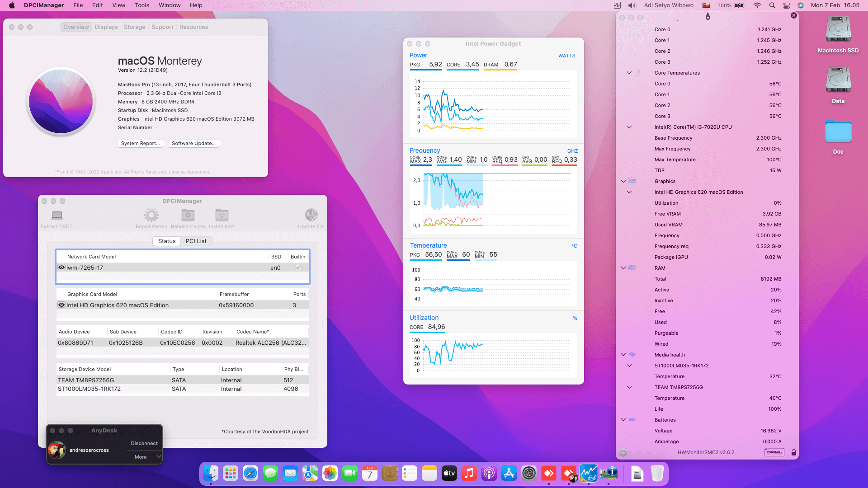Open Control Center toggles in menu bar

point(787,5)
